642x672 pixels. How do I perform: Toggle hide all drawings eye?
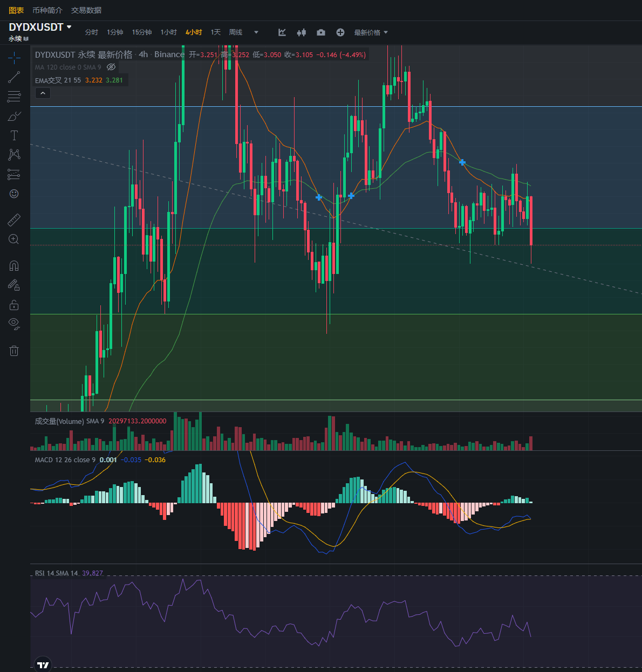pyautogui.click(x=14, y=324)
